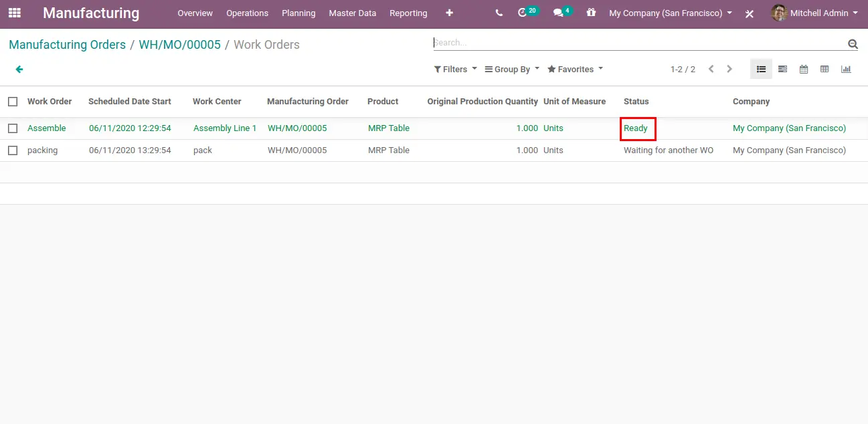Click the gift icon in the navbar
This screenshot has width=868, height=424.
(591, 12)
